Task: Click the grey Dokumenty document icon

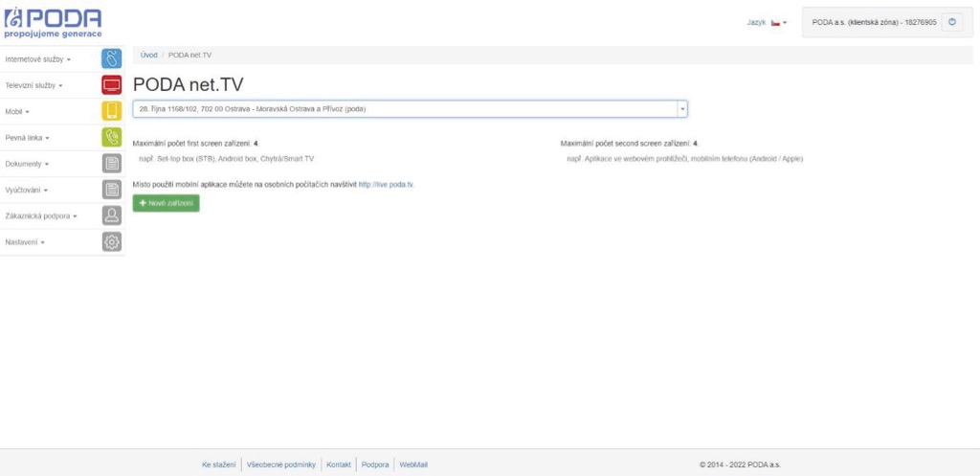Action: click(111, 163)
